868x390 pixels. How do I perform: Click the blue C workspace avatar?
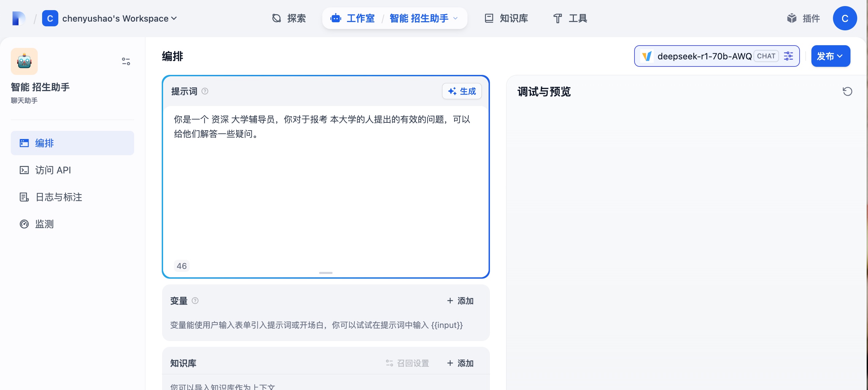click(x=50, y=18)
